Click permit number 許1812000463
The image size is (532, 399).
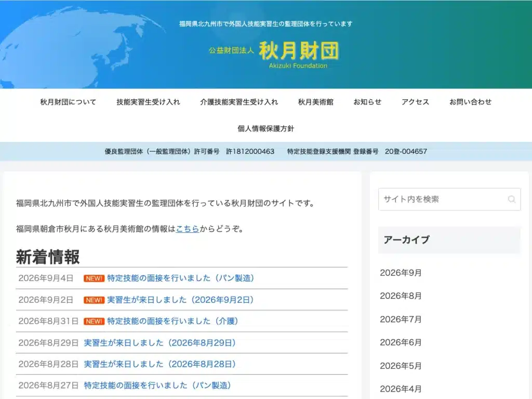point(250,152)
